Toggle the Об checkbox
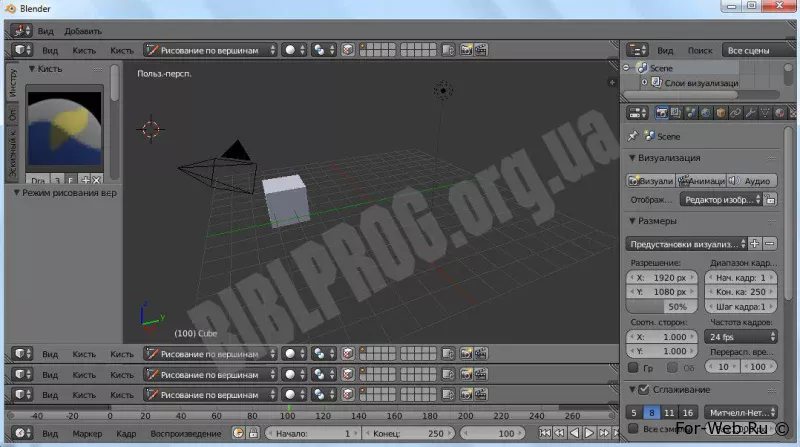This screenshot has height=447, width=800. (x=672, y=367)
